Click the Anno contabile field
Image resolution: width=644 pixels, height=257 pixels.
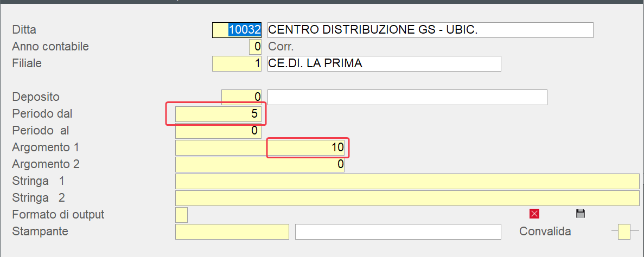(x=255, y=47)
